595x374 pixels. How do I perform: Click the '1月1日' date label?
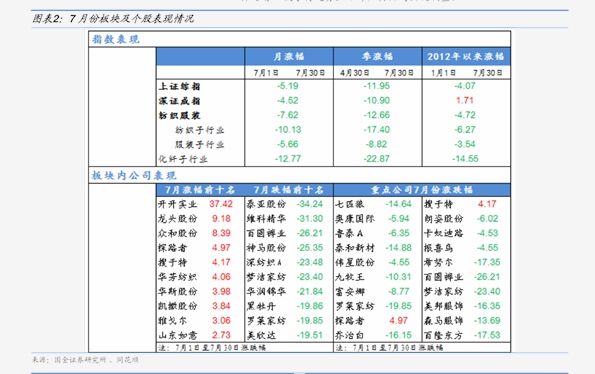(443, 72)
